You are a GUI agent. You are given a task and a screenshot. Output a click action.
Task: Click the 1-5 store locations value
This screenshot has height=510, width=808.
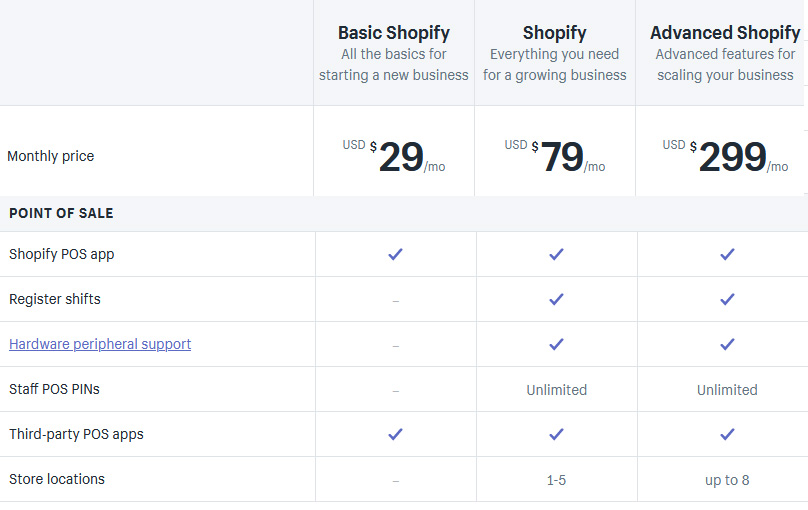click(x=556, y=480)
